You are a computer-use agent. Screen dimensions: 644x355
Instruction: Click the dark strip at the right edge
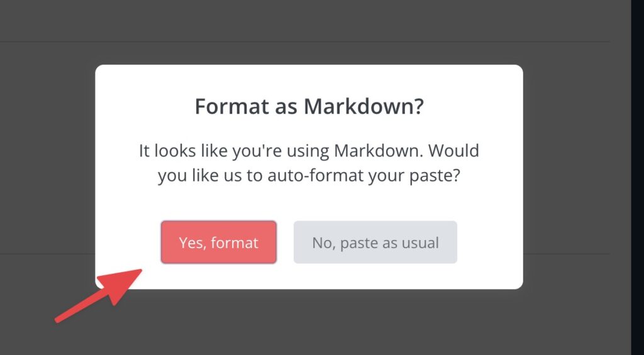(638, 177)
